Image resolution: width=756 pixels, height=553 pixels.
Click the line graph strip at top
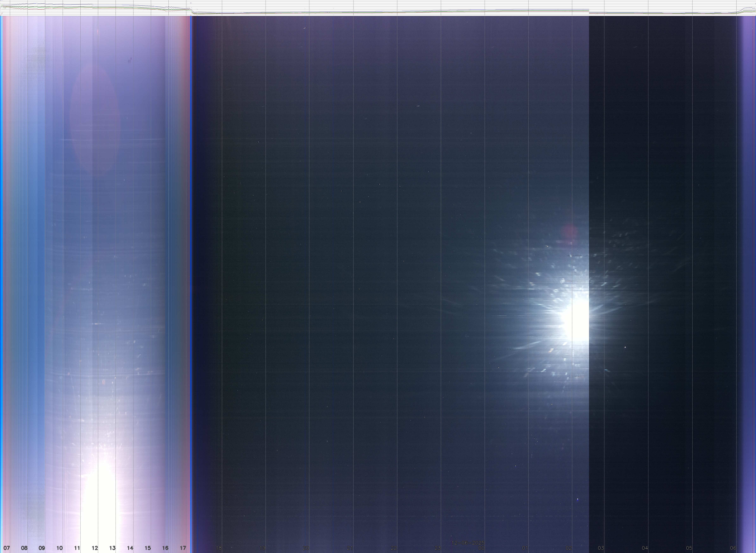pos(378,8)
